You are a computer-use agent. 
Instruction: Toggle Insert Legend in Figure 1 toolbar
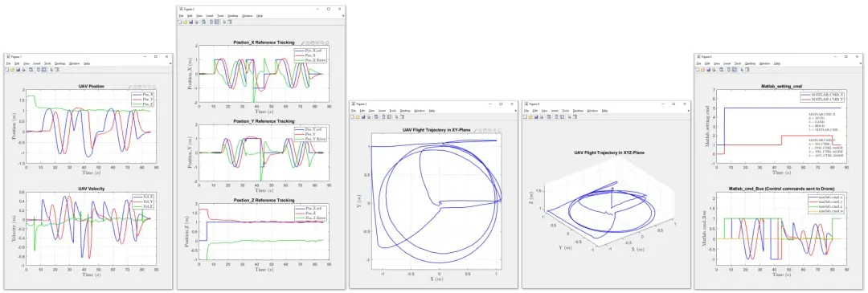(x=43, y=70)
